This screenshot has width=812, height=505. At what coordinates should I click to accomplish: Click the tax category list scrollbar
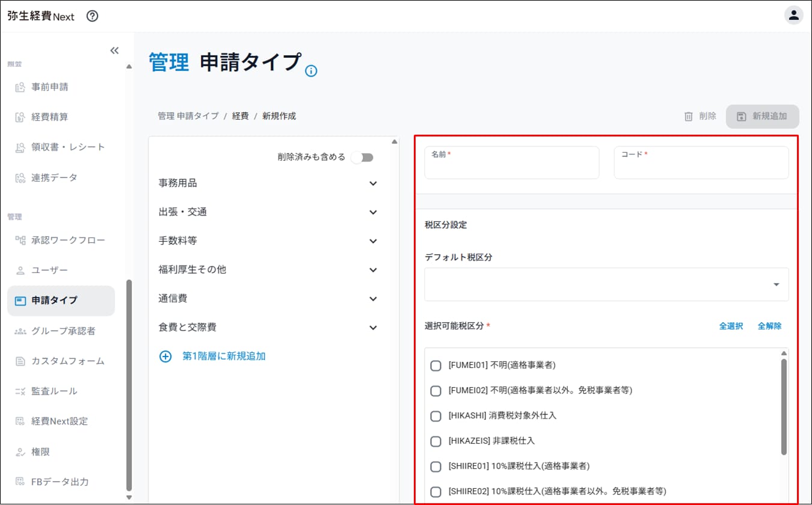(784, 406)
